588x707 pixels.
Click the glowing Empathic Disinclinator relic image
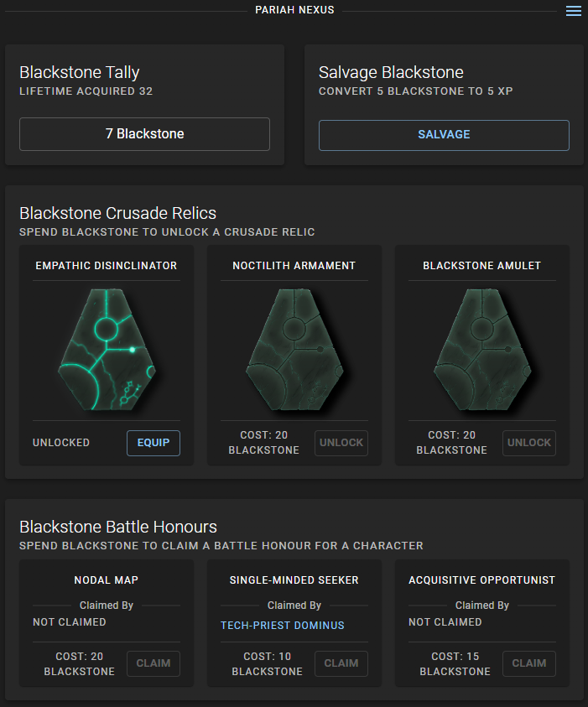coord(107,351)
